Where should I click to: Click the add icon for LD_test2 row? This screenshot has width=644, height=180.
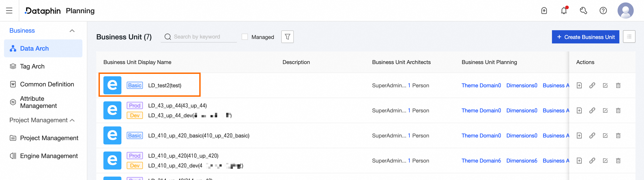[x=579, y=86]
